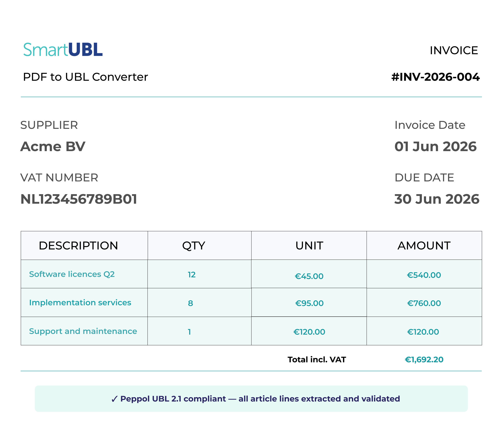504x436 pixels.
Task: Click the DESCRIPTION column header
Action: tap(84, 246)
